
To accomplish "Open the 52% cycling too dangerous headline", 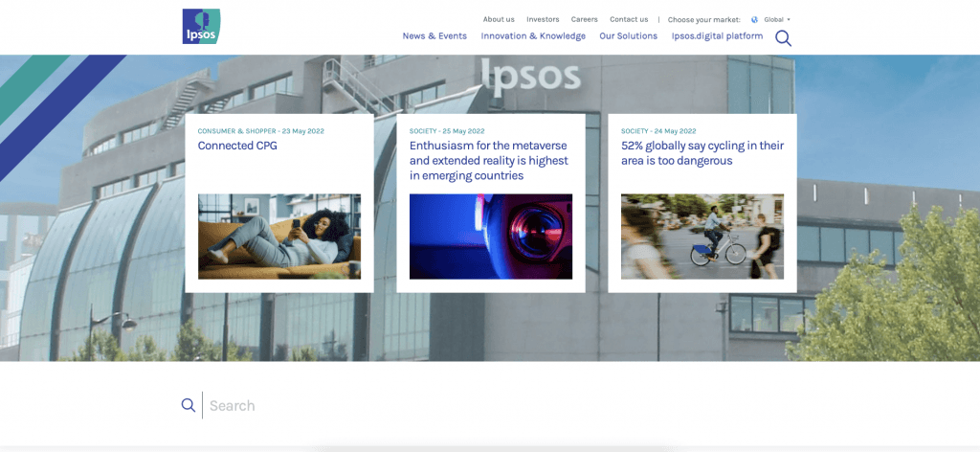I will [x=702, y=153].
